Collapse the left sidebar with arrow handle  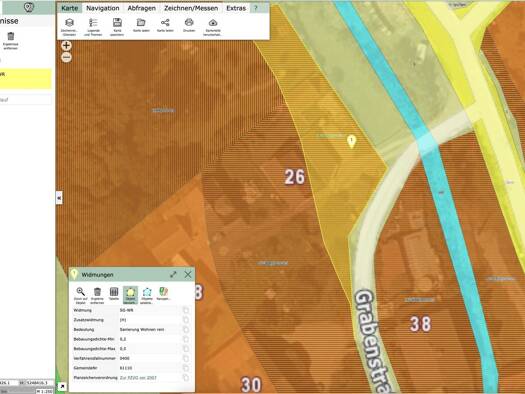click(59, 198)
